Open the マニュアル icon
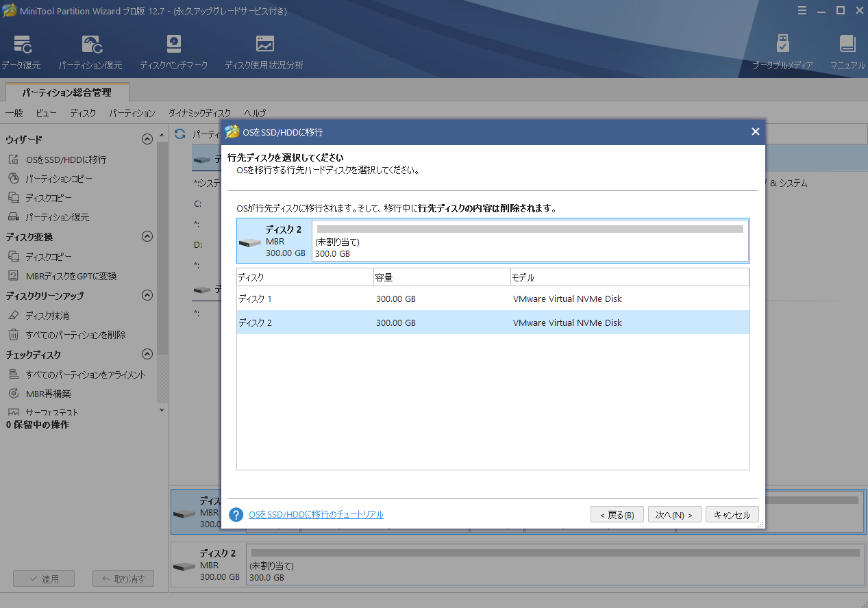The image size is (868, 608). pos(847,52)
